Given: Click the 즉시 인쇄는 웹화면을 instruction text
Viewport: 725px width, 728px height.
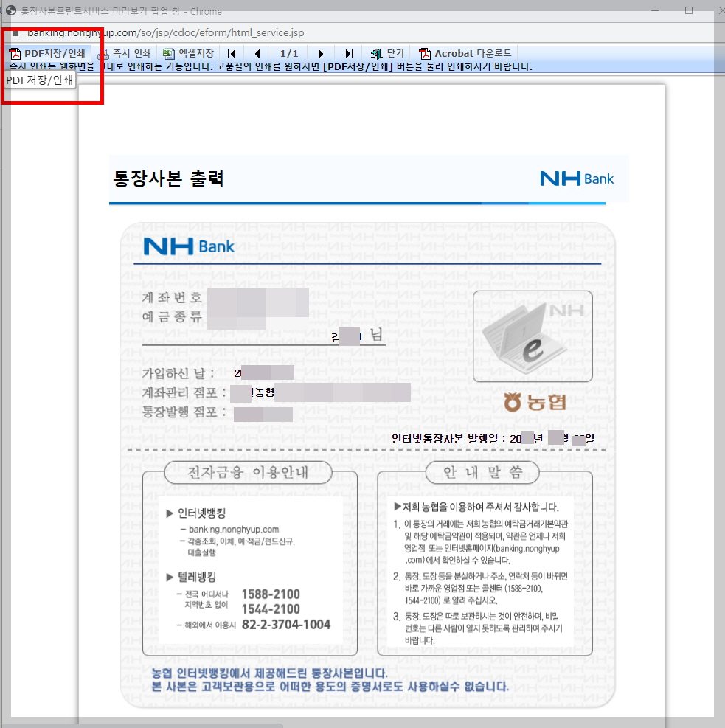Looking at the screenshot, I should click(271, 66).
